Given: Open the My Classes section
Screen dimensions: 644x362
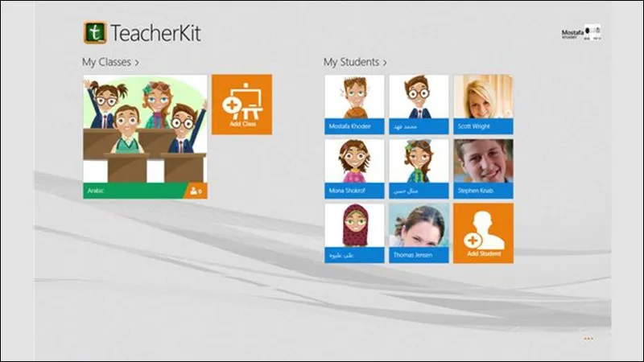Looking at the screenshot, I should coord(110,62).
